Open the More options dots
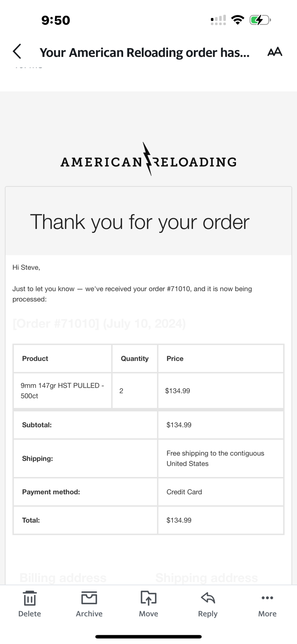This screenshot has height=644, width=297. click(x=267, y=597)
